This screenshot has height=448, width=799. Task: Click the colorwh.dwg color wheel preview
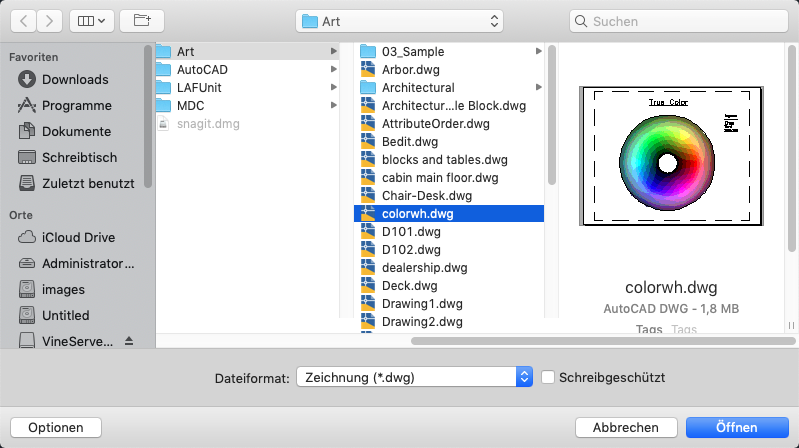pyautogui.click(x=671, y=156)
